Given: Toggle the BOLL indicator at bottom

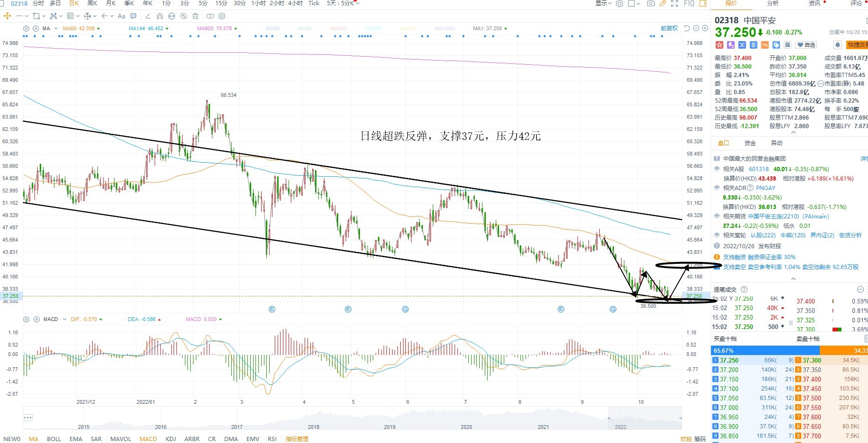Looking at the screenshot, I should (x=54, y=439).
